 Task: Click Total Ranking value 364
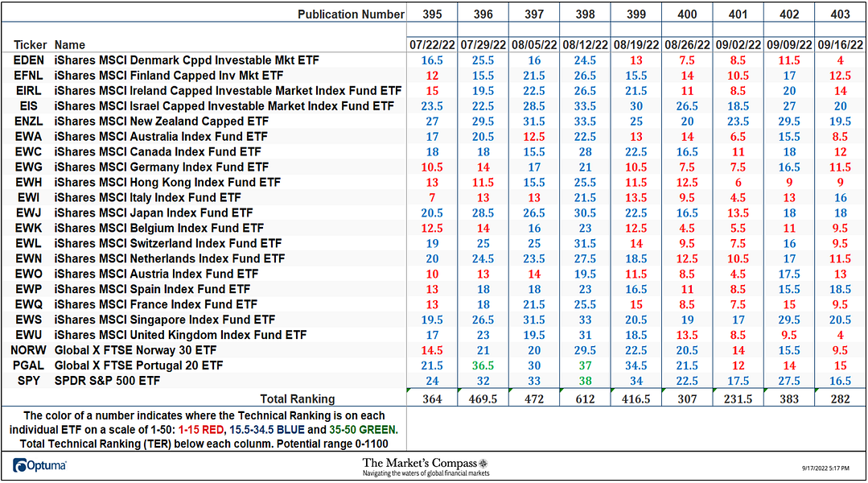coord(432,399)
